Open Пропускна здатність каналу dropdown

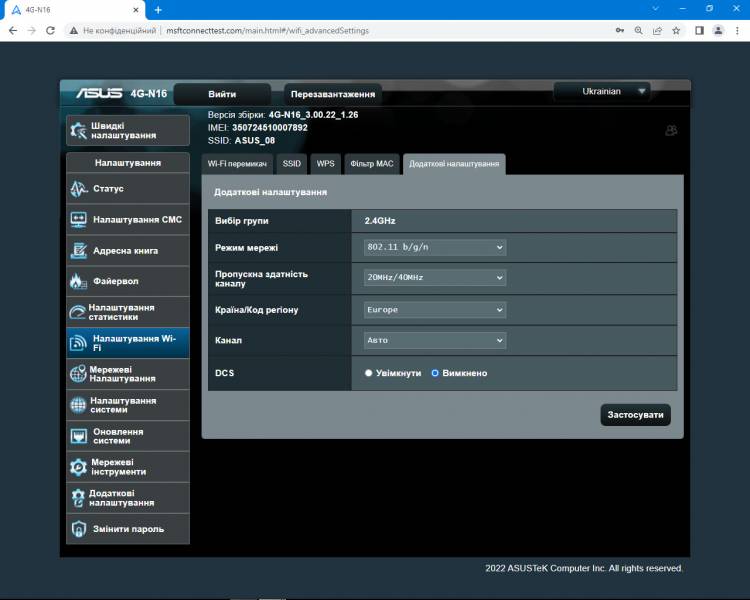pos(435,278)
